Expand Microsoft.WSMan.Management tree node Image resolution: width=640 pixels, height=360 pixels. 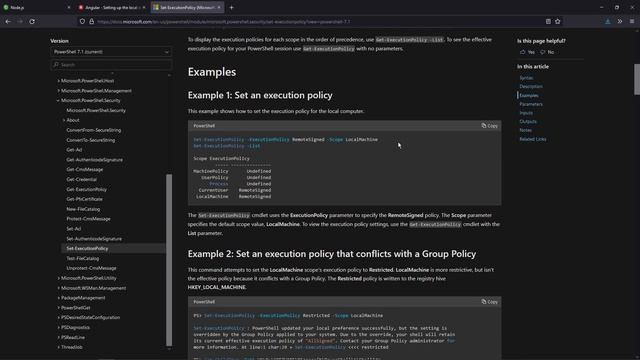point(58,288)
